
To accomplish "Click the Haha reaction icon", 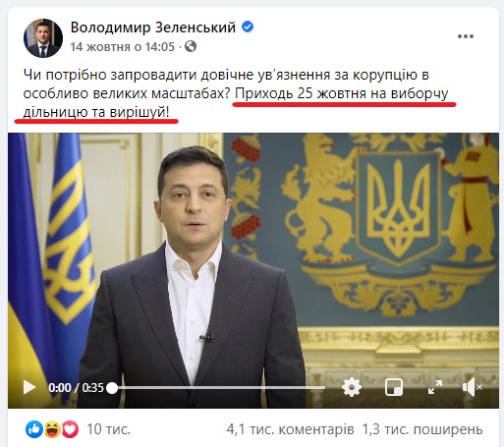I will click(x=52, y=429).
